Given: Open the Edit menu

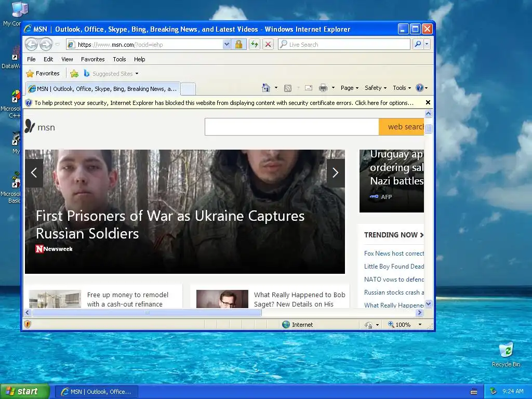Looking at the screenshot, I should point(48,59).
